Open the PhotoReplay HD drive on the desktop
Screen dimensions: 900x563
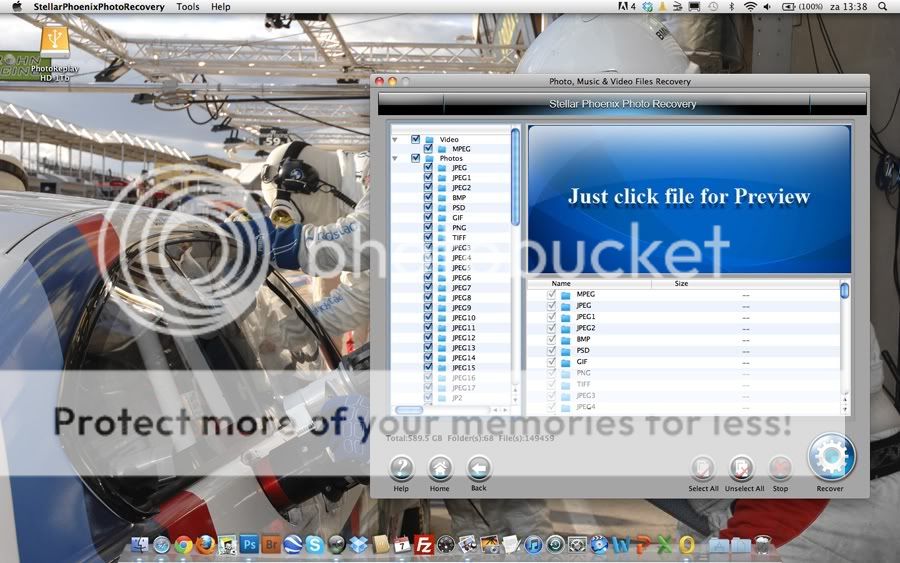pos(54,41)
